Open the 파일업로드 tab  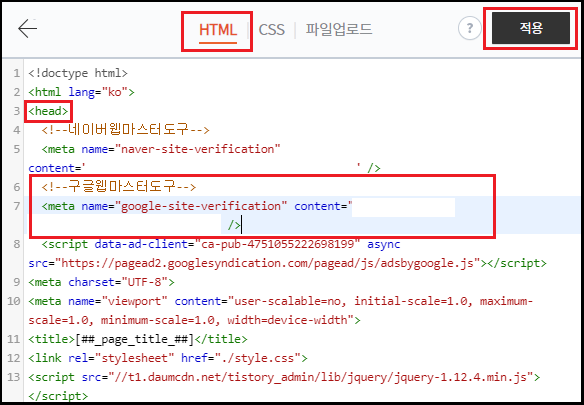tap(339, 29)
